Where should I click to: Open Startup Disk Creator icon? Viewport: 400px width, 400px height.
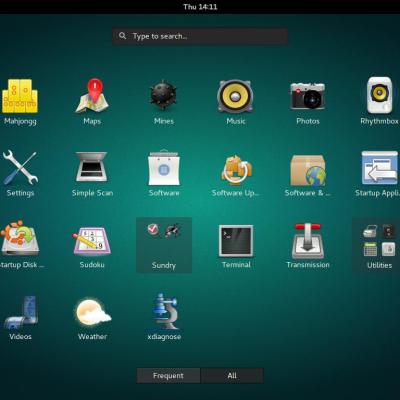[20, 238]
